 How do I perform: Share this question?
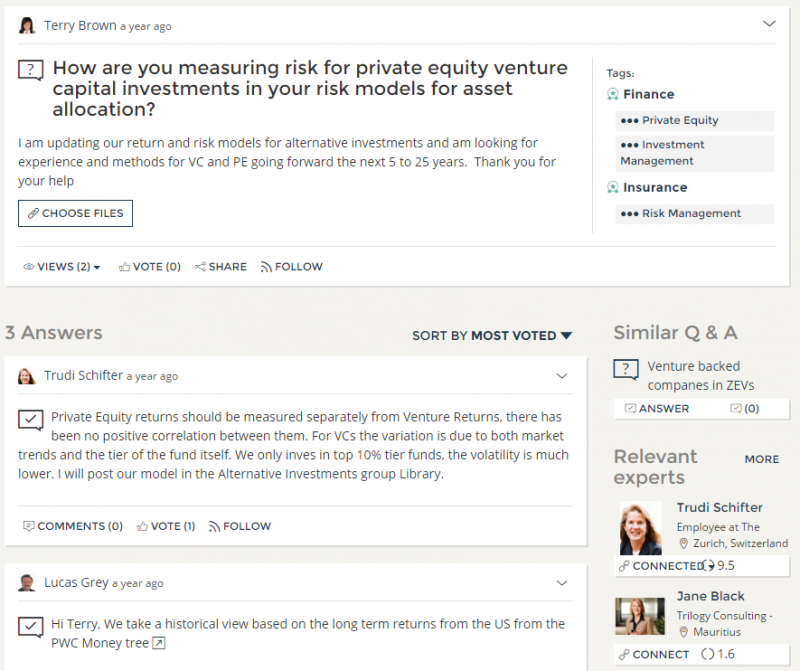(x=221, y=267)
